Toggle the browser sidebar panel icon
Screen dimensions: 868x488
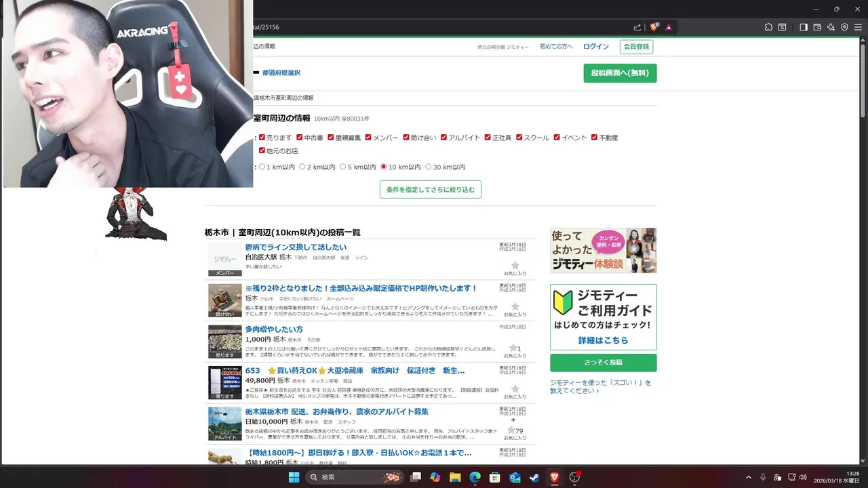point(804,27)
